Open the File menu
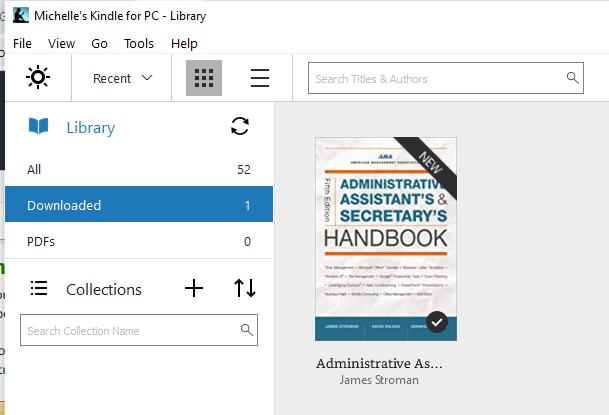The width and height of the screenshot is (609, 415). click(x=22, y=44)
